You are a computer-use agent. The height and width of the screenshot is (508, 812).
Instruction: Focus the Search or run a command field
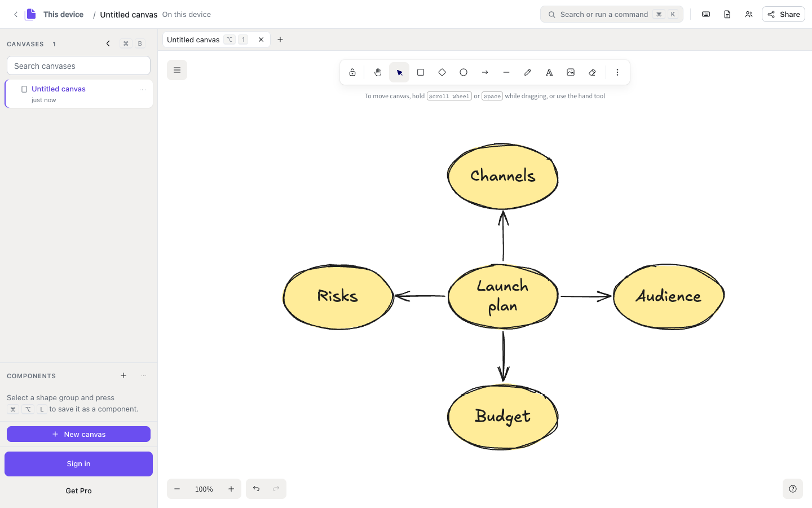pos(612,14)
